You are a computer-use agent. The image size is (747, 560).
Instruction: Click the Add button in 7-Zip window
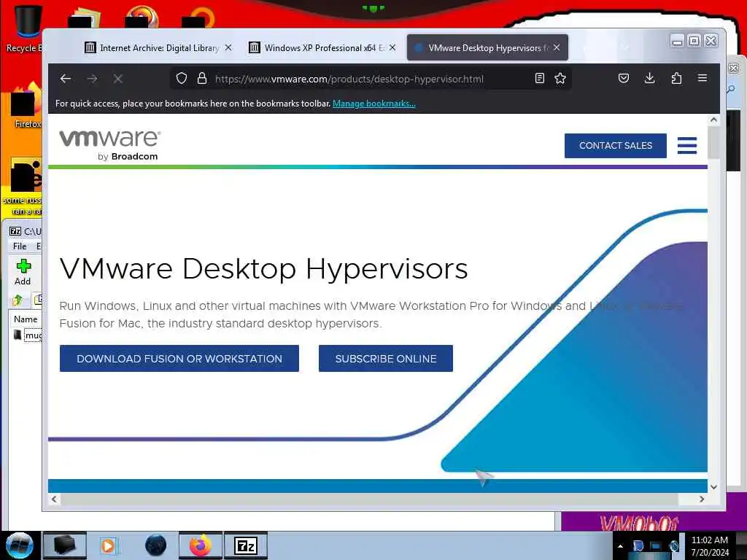pos(23,272)
